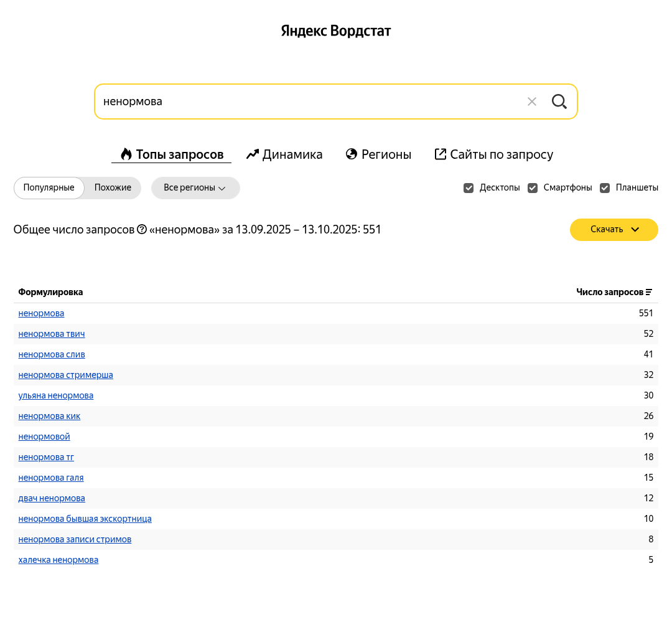Open the Скачать download dropdown

[614, 230]
